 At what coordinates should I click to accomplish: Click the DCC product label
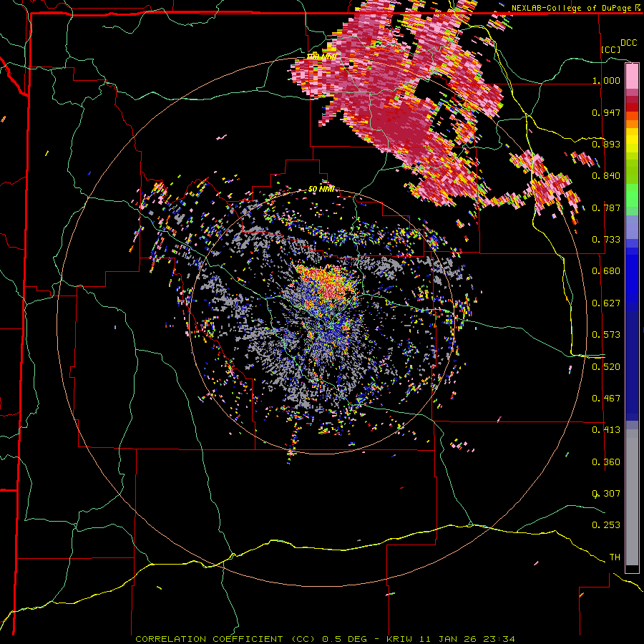629,43
